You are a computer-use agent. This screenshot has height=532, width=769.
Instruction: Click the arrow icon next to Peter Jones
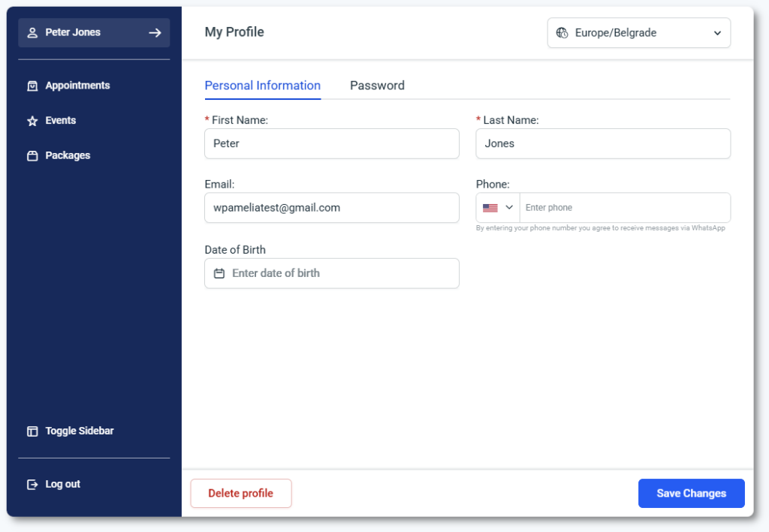(x=155, y=33)
